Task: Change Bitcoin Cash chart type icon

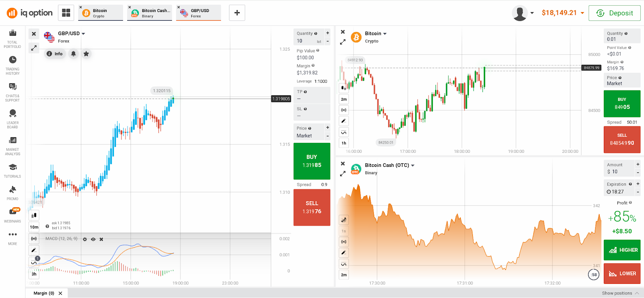Action: tap(344, 220)
